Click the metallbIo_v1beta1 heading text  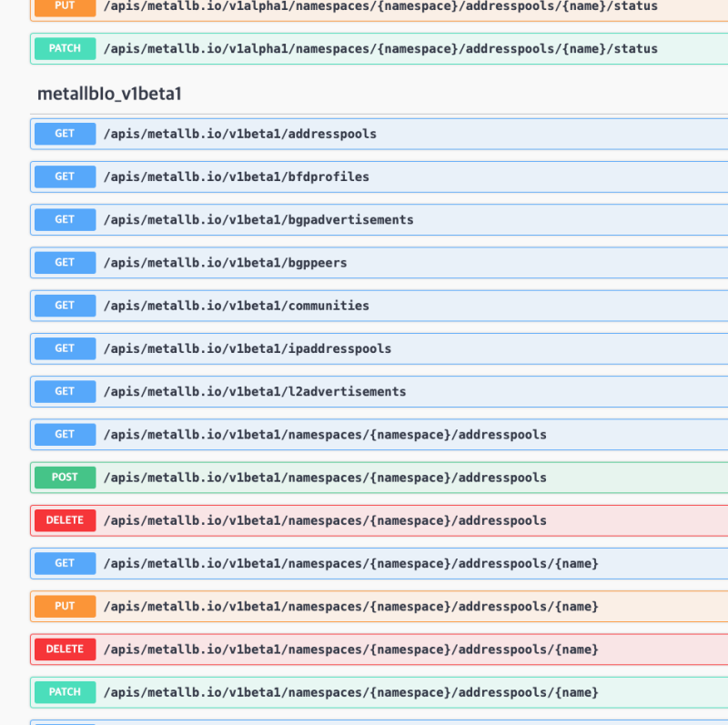[x=109, y=94]
